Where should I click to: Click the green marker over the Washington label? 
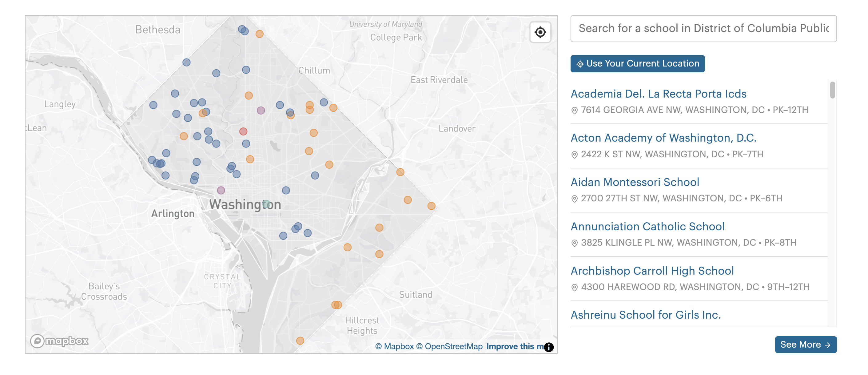click(266, 204)
